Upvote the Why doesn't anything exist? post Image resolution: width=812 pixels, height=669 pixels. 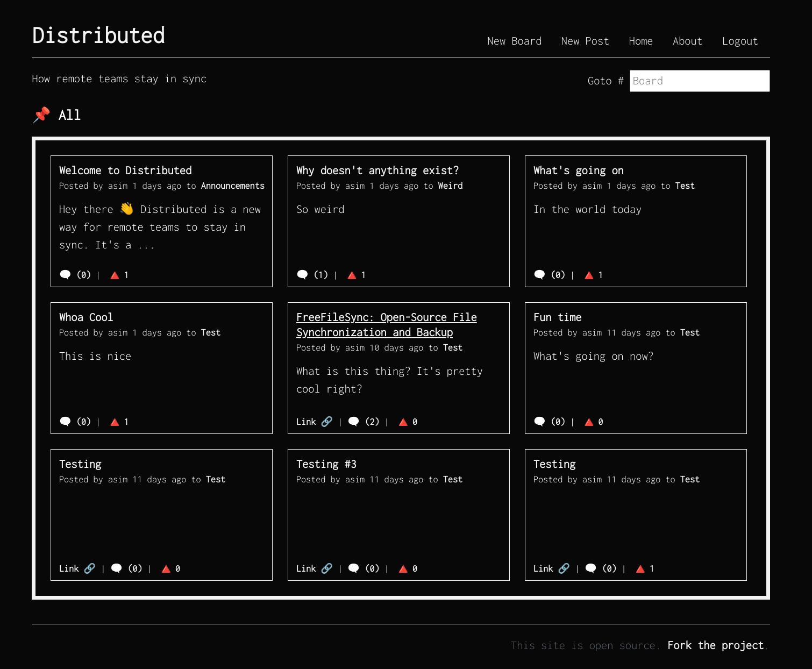[x=351, y=275]
